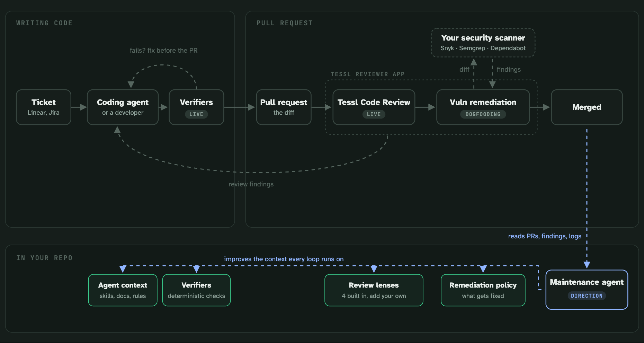Click 'Tessl Code Review' title text

(374, 102)
